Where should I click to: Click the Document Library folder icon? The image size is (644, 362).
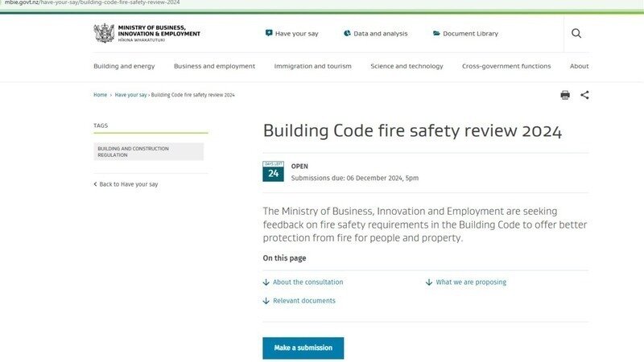pos(436,34)
